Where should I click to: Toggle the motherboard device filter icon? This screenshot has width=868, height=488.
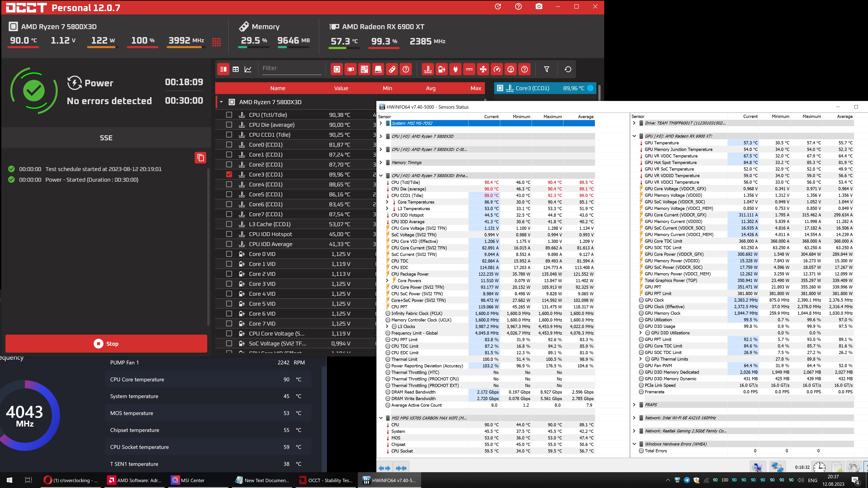click(364, 69)
